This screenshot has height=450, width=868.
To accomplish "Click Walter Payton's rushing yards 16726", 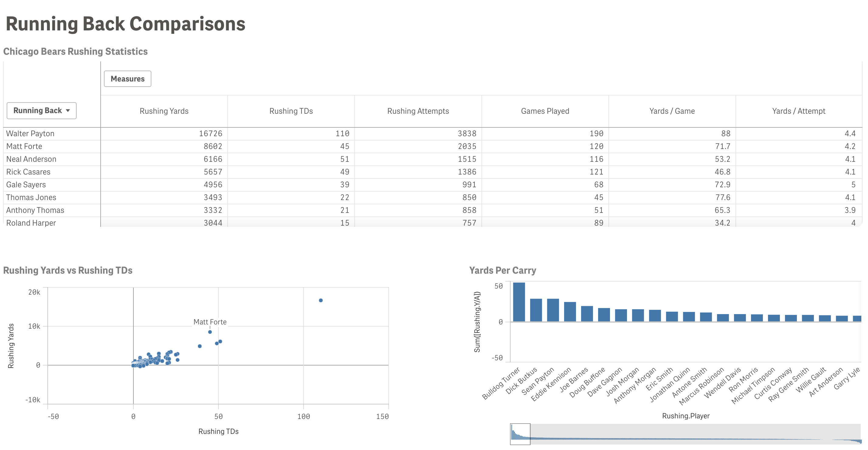I will (x=211, y=133).
